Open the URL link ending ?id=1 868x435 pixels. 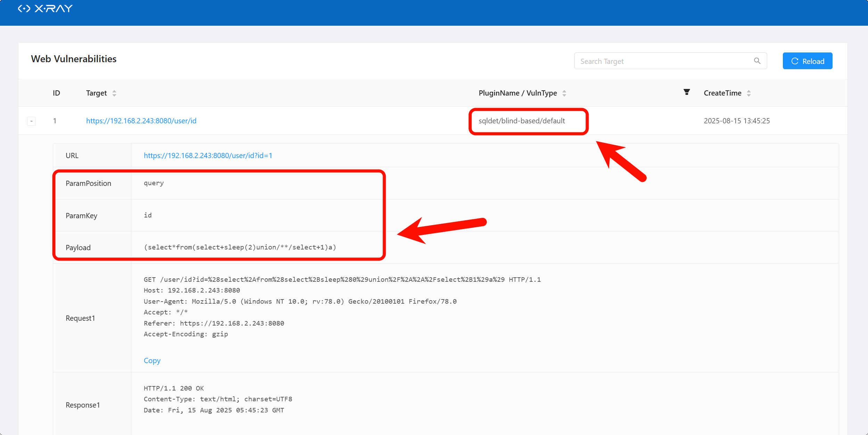[x=208, y=156]
